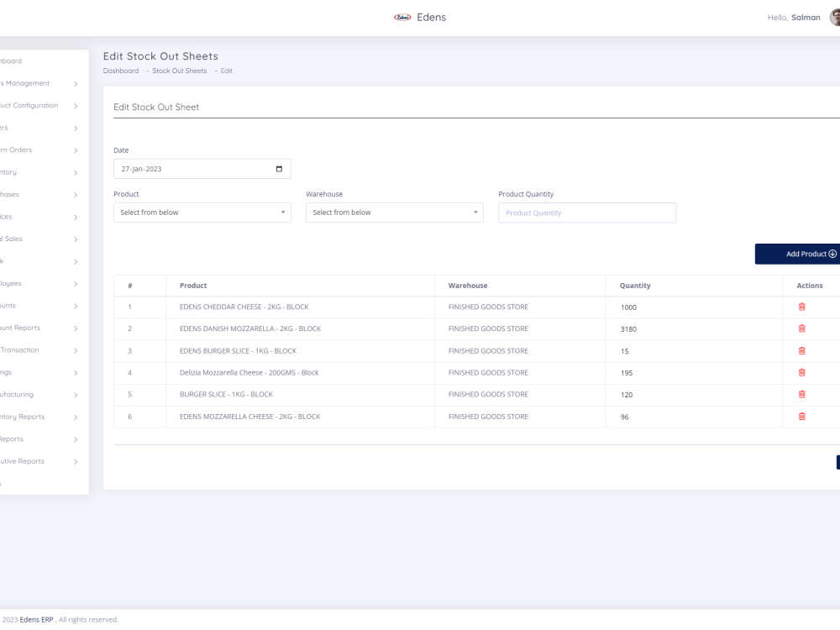Image resolution: width=840 pixels, height=630 pixels.
Task: Select EDENS CHEDDAR CHEESE - 2KG - BLOCK text
Action: [x=244, y=307]
